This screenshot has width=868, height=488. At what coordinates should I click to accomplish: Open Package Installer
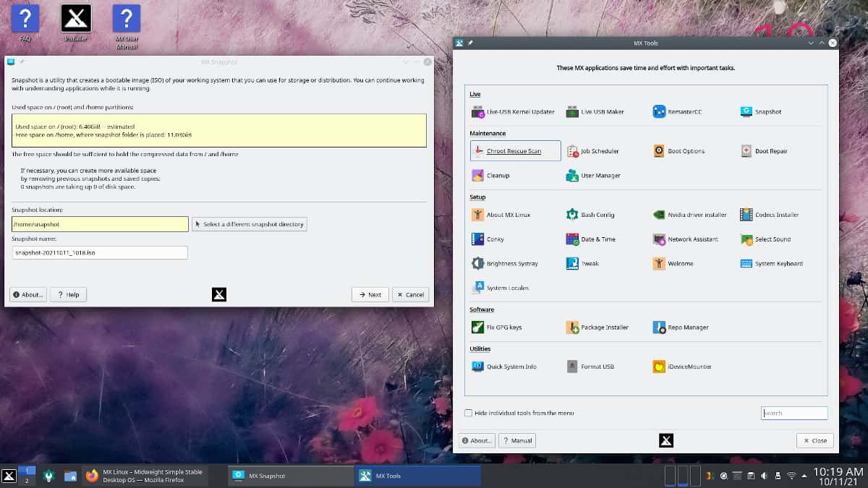597,328
